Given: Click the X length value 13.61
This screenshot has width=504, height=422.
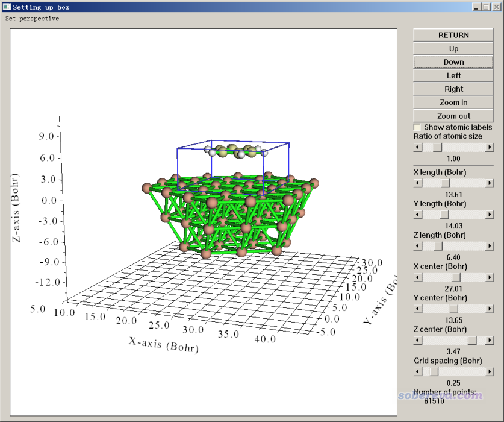Looking at the screenshot, I should coord(453,195).
